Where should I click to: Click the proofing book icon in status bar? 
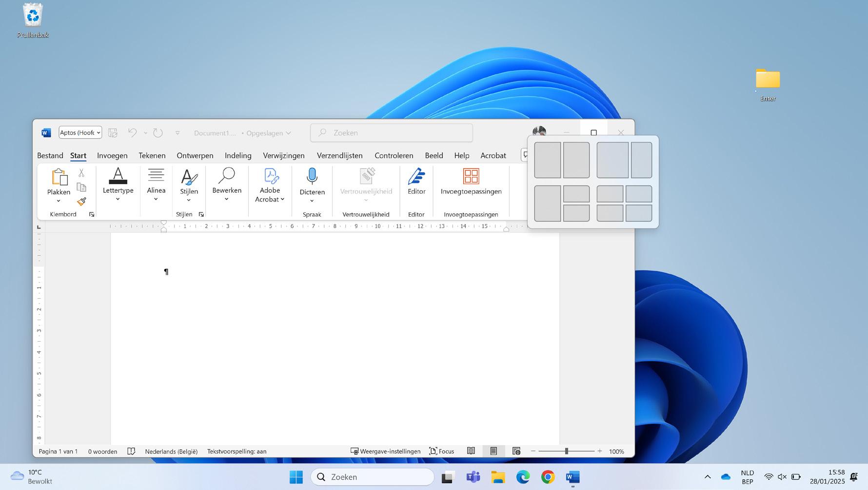pos(131,451)
